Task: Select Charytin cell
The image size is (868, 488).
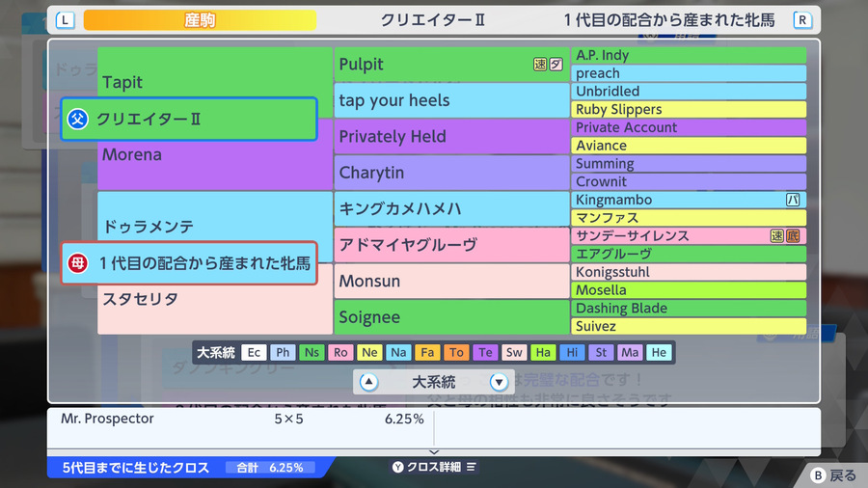Action: pyautogui.click(x=451, y=173)
